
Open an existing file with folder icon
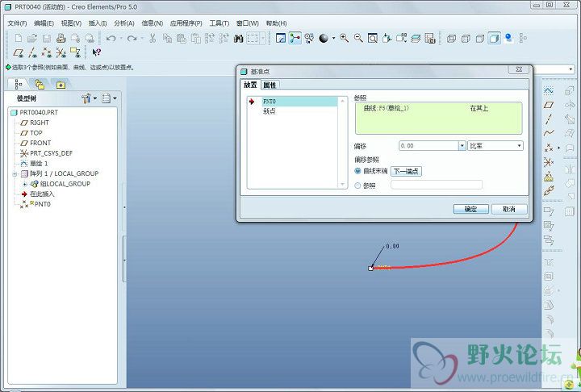pyautogui.click(x=32, y=38)
